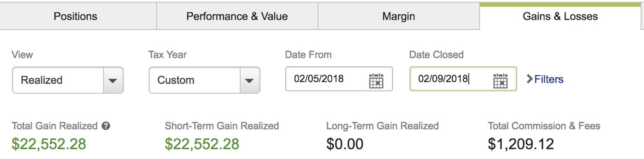Open the Performance & Value tab

click(237, 16)
